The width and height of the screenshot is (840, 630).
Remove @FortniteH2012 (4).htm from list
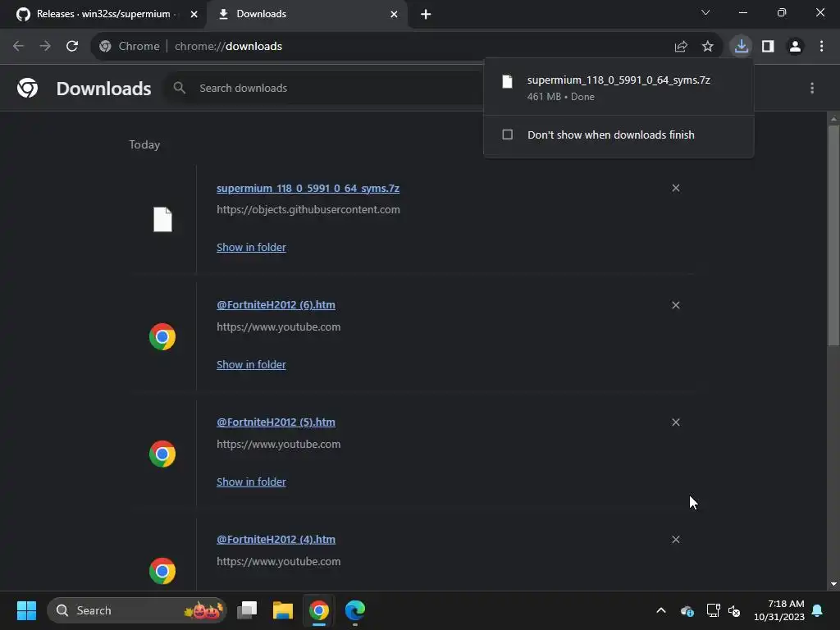pyautogui.click(x=676, y=540)
